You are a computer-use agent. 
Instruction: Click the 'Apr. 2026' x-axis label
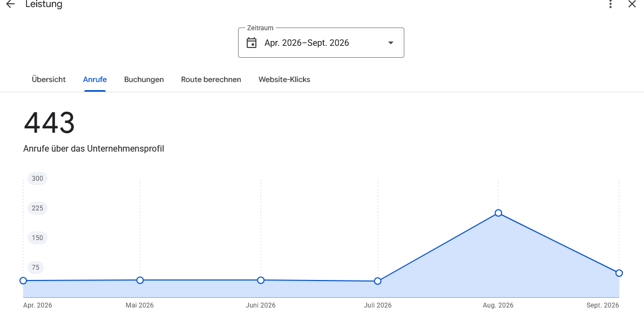click(x=38, y=305)
